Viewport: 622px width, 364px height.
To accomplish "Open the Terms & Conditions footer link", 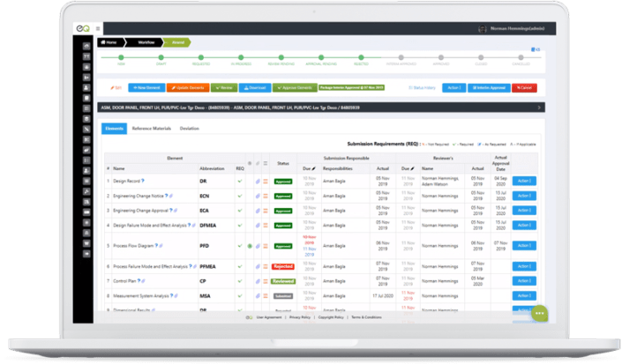I will point(366,317).
